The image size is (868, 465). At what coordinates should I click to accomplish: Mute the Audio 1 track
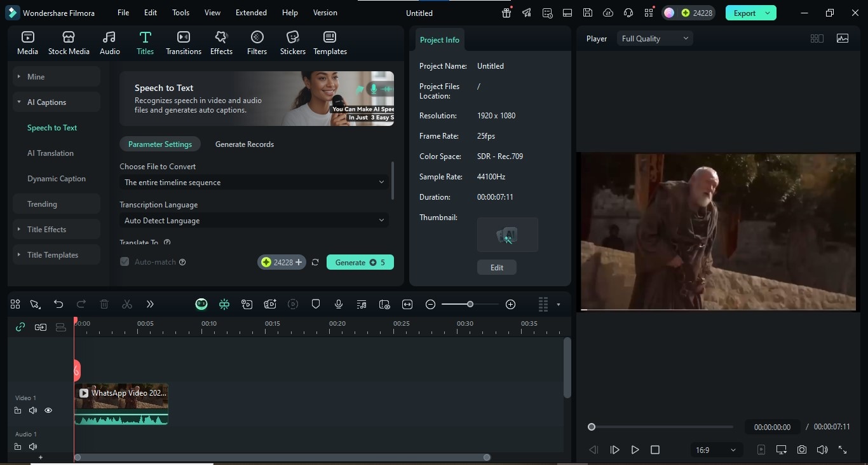33,447
